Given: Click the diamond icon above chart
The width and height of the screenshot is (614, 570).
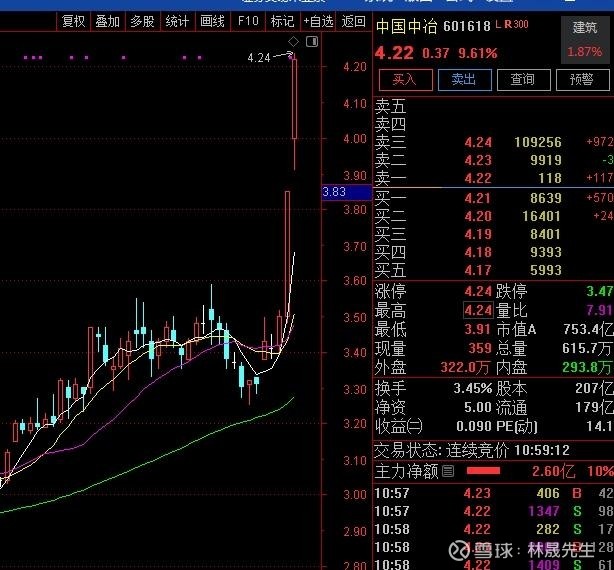Looking at the screenshot, I should coord(293,41).
